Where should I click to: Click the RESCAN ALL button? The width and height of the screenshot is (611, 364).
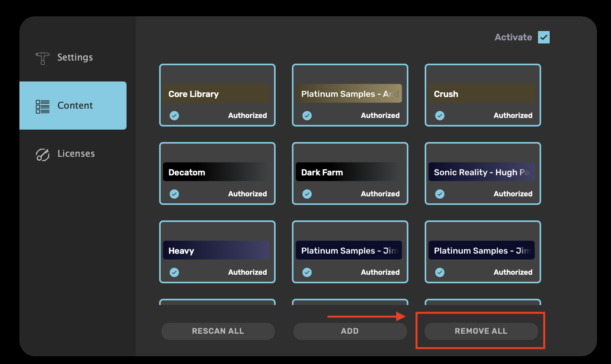coord(218,331)
